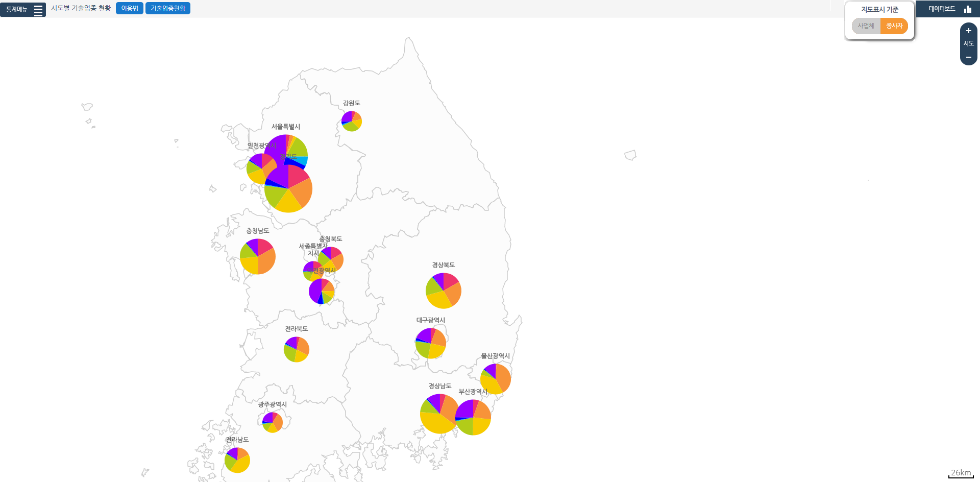Screen dimensions: 980x482
Task: Zoom out with the minus button
Action: [968, 57]
